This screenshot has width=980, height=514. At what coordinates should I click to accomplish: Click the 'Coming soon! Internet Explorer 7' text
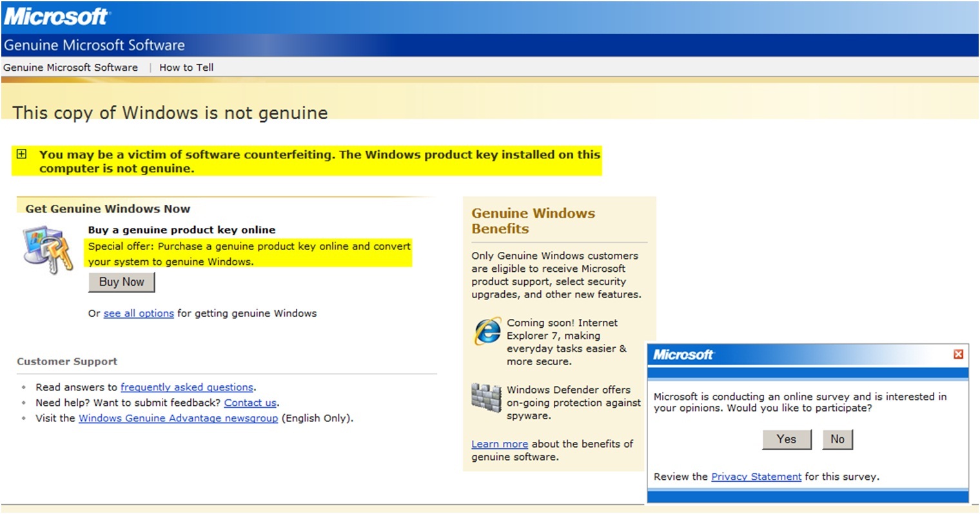tap(567, 342)
